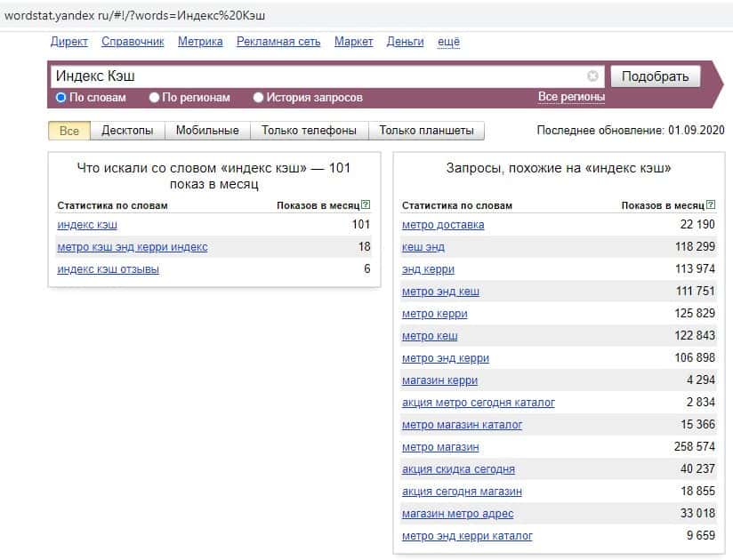This screenshot has height=560, width=733.
Task: Click the "метро магазин" query link
Action: point(440,447)
